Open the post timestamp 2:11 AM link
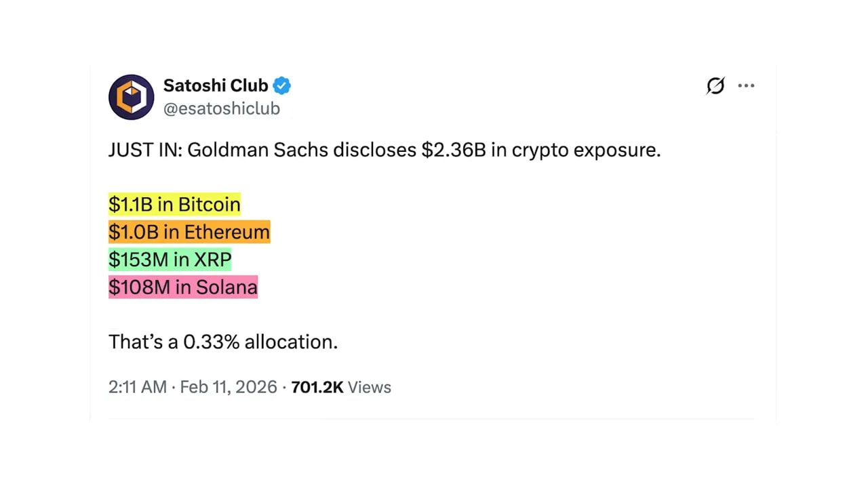 pos(138,387)
